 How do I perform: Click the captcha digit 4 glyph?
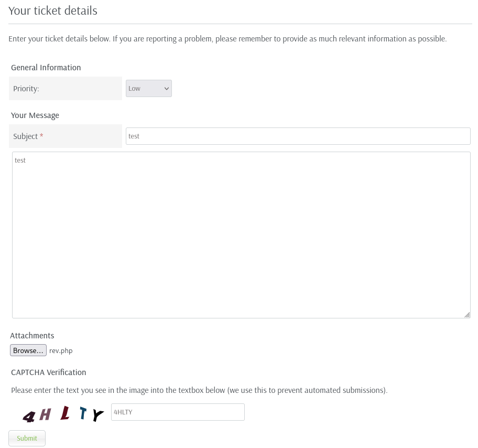point(29,417)
